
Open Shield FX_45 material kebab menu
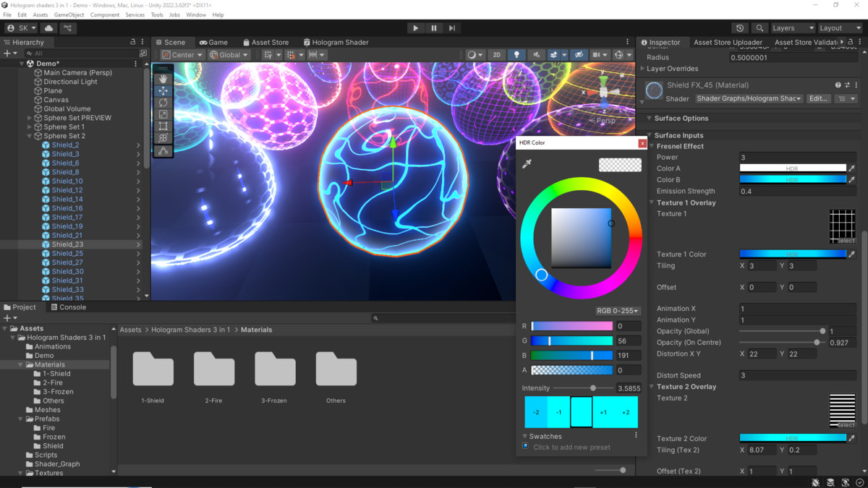[856, 85]
